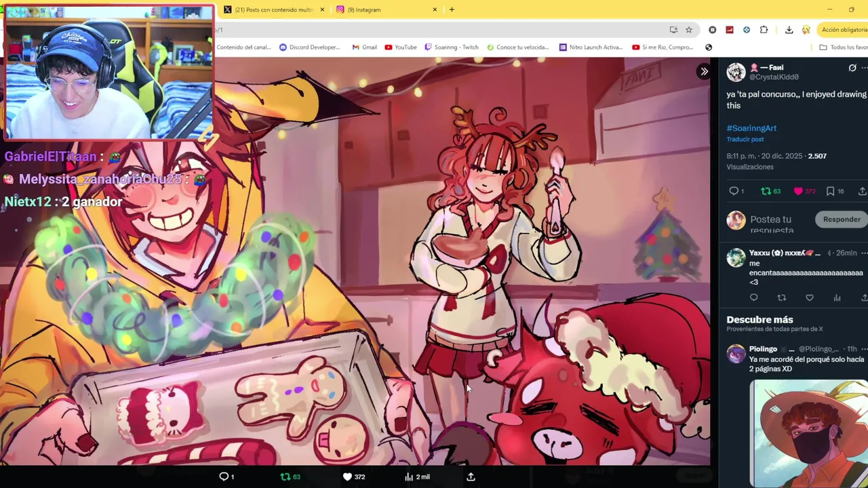Open the Grok icon on Fani's post

click(852, 68)
